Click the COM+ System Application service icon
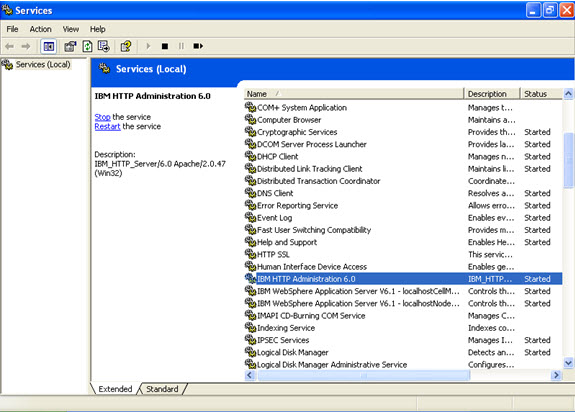 click(250, 107)
